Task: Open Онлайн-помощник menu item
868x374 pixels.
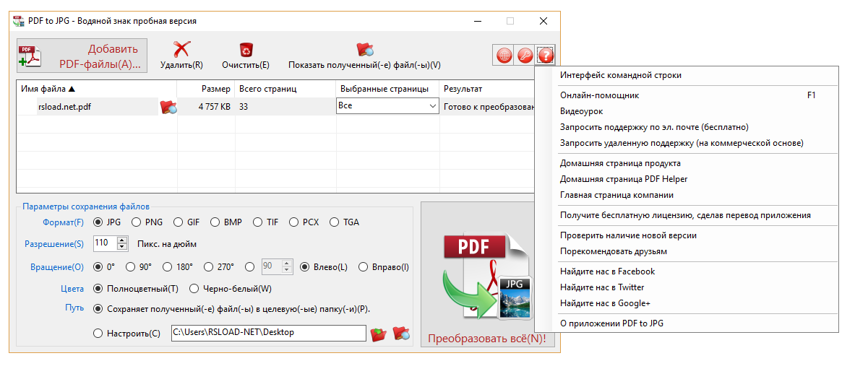Action: pyautogui.click(x=687, y=95)
